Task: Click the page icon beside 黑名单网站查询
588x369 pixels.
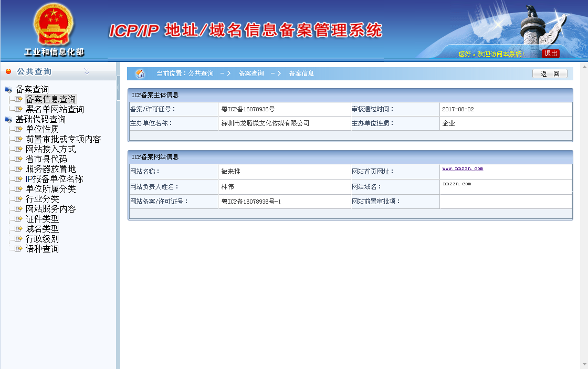Action: (x=18, y=109)
